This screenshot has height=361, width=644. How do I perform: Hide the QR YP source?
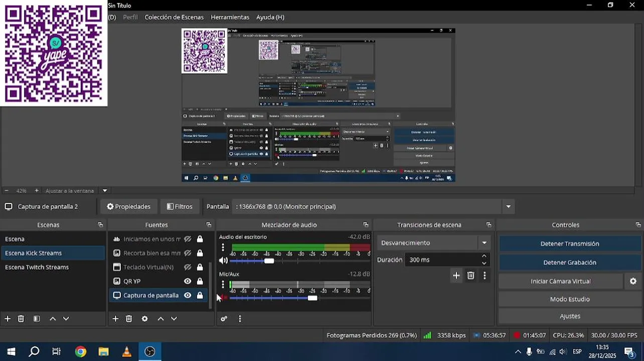tap(188, 281)
